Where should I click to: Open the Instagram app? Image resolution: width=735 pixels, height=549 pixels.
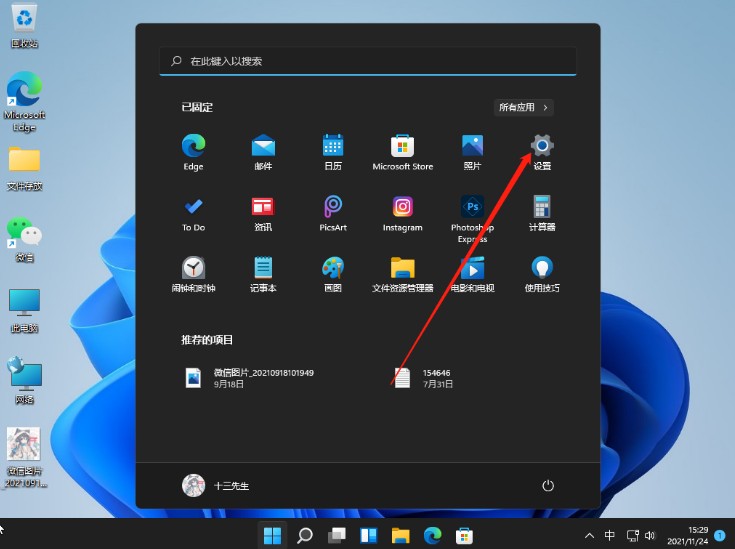point(403,213)
